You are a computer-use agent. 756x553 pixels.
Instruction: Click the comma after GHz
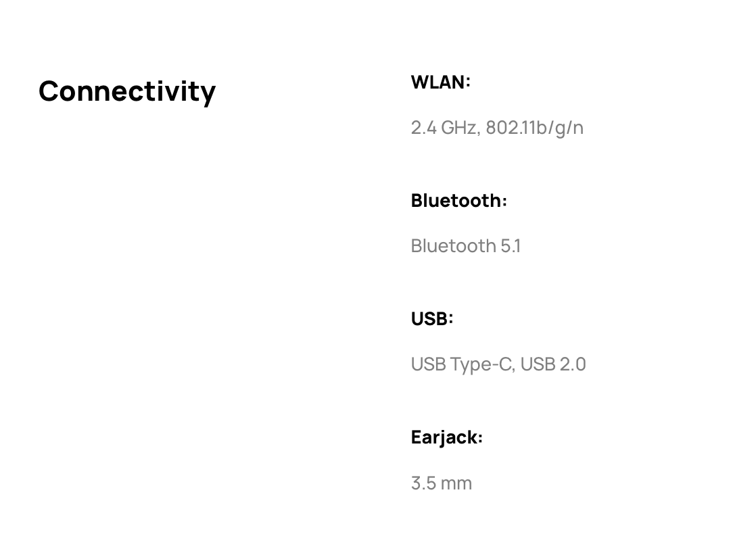coord(479,130)
